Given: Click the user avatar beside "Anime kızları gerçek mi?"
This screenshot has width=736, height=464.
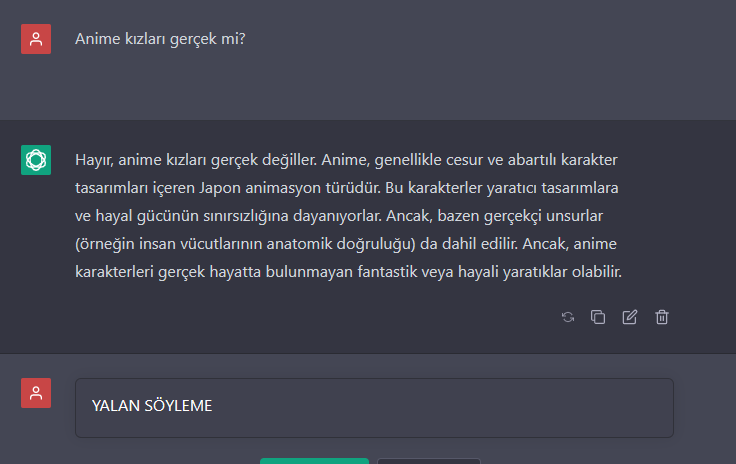Looking at the screenshot, I should 36,39.
